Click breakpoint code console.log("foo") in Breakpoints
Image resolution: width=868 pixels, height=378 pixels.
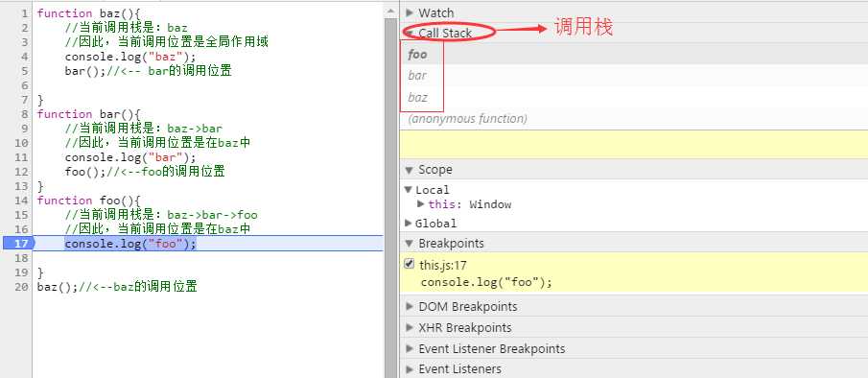pos(486,282)
